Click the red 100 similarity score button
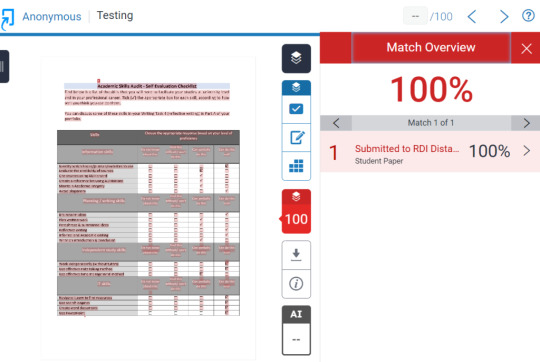This screenshot has height=362, width=540. click(296, 219)
